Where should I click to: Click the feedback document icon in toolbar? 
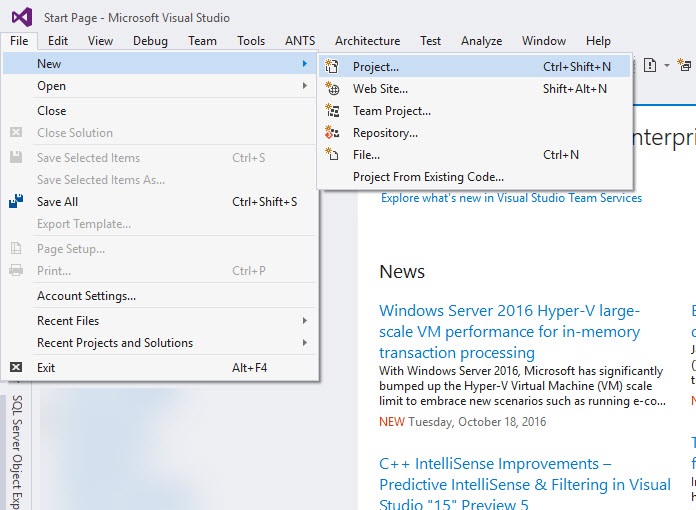coord(650,66)
